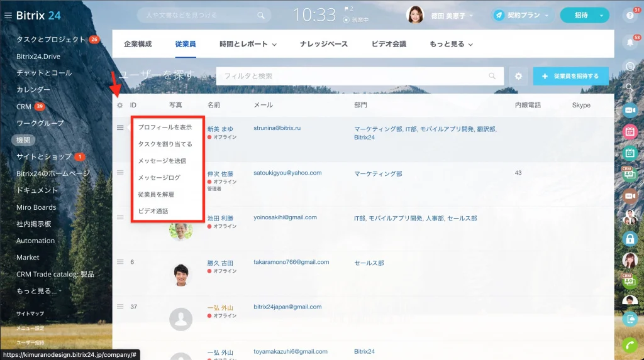
Task: Select タスクを割り当てる in context menu
Action: 165,144
